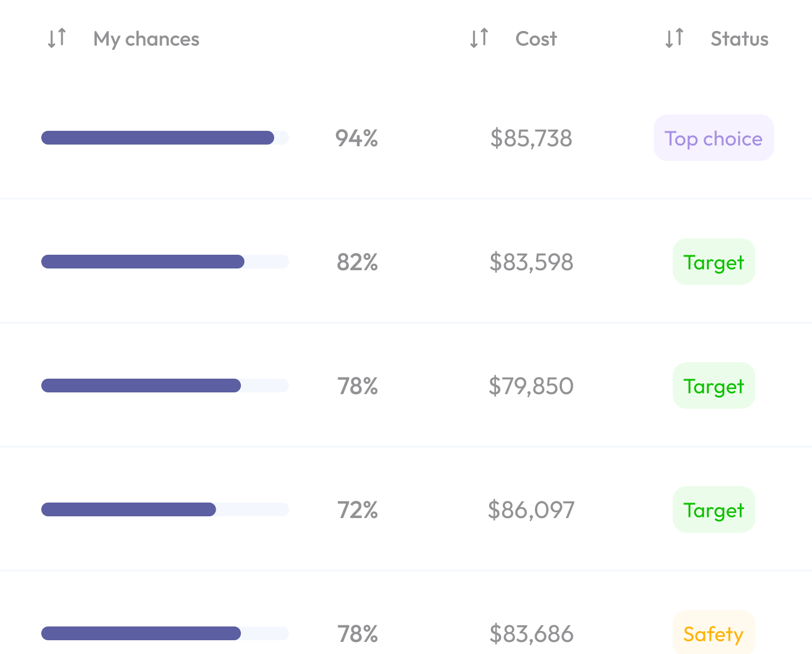The height and width of the screenshot is (654, 812).
Task: Select the Cost column header
Action: click(x=536, y=39)
